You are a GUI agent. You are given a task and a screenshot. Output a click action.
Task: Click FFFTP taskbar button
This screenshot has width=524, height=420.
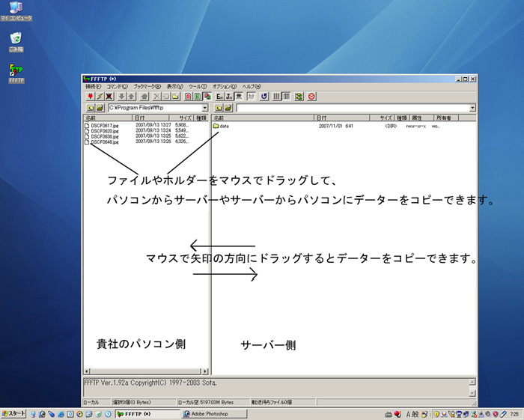coord(147,414)
